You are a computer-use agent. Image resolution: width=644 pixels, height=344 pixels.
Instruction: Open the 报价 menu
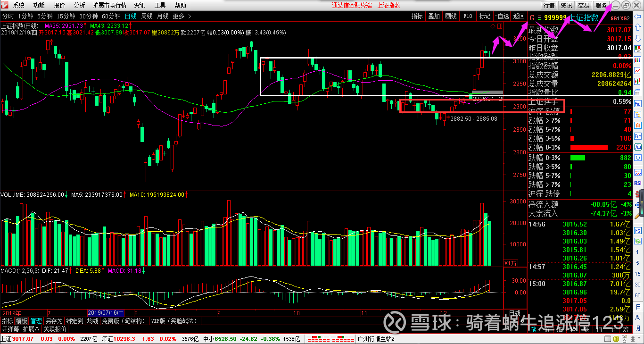click(59, 5)
